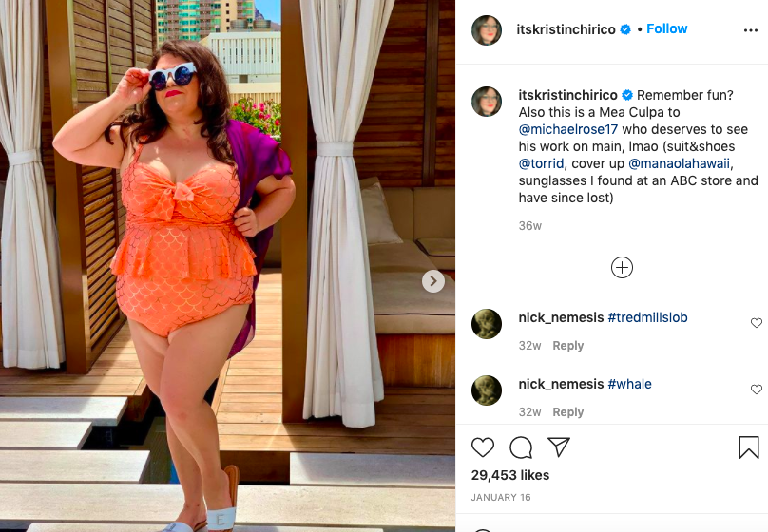Load more comments with plus circle
Image resolution: width=768 pixels, height=532 pixels.
tap(622, 268)
